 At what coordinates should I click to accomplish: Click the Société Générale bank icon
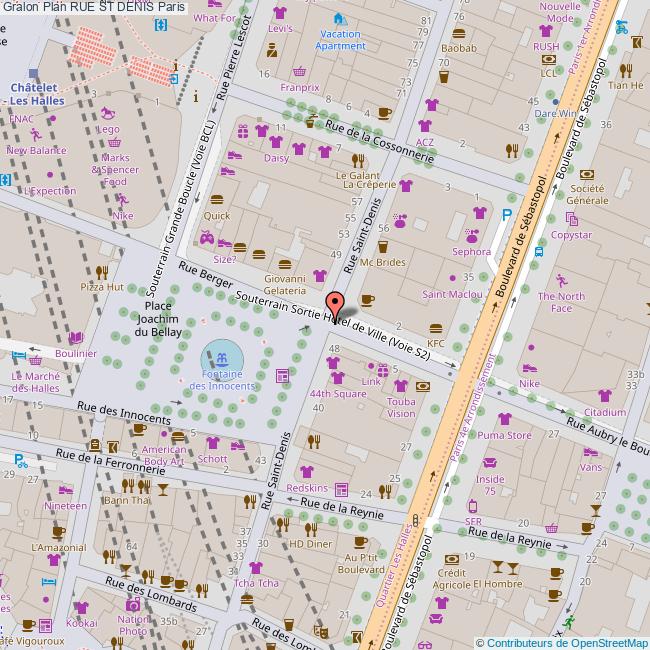coord(587,173)
